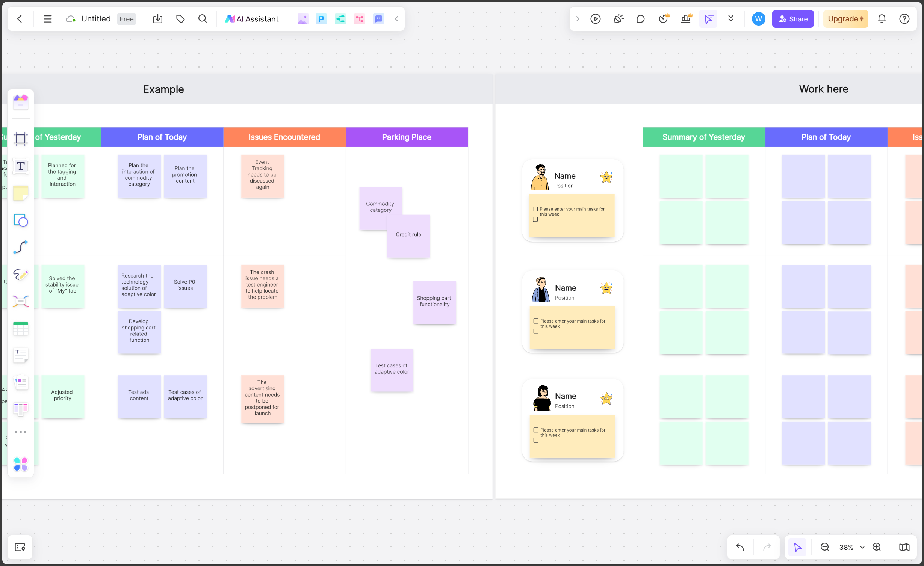The width and height of the screenshot is (924, 566).
Task: Click the Plan of Today column header
Action: (161, 137)
